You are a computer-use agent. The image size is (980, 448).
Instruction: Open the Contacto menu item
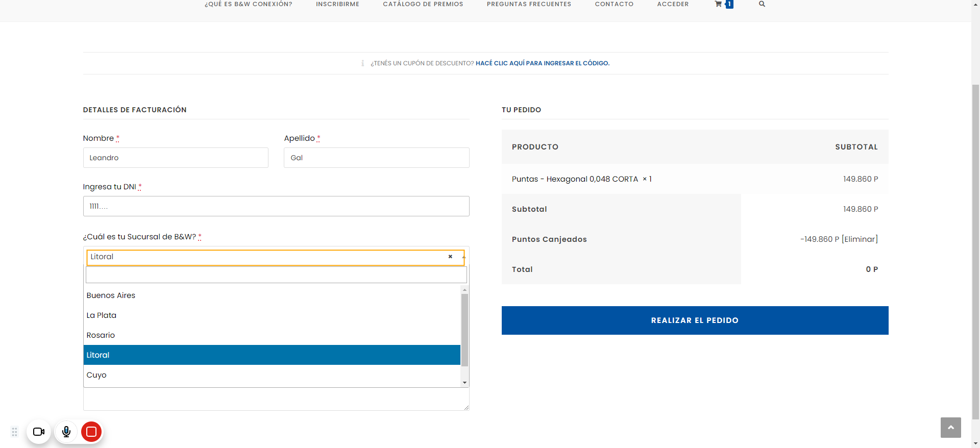[x=614, y=4]
